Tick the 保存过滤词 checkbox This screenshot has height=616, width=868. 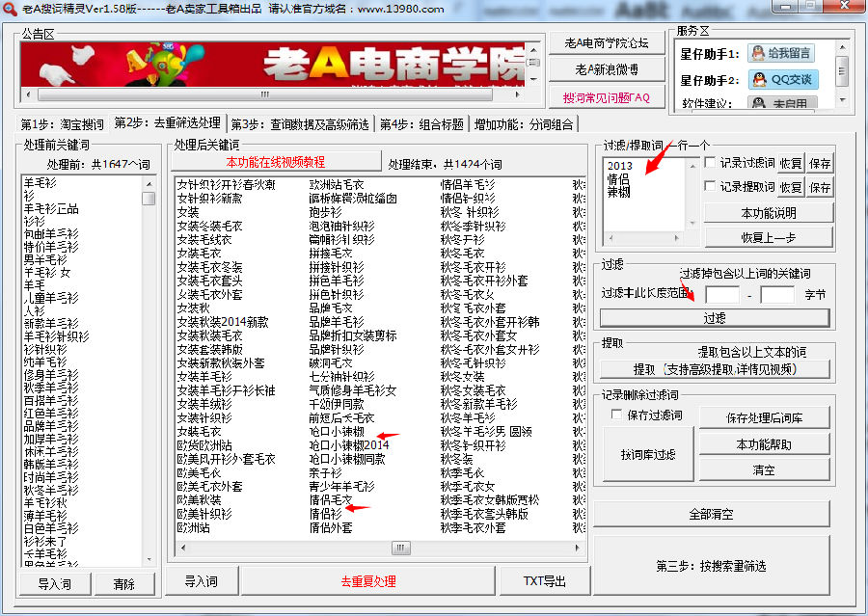pos(616,414)
